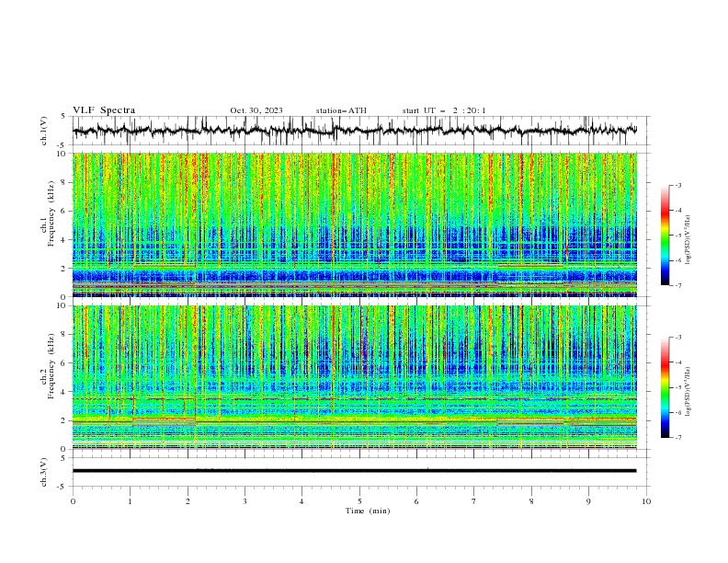Click the 'ch.3(V)' axis label
The width and height of the screenshot is (728, 563).
44,472
